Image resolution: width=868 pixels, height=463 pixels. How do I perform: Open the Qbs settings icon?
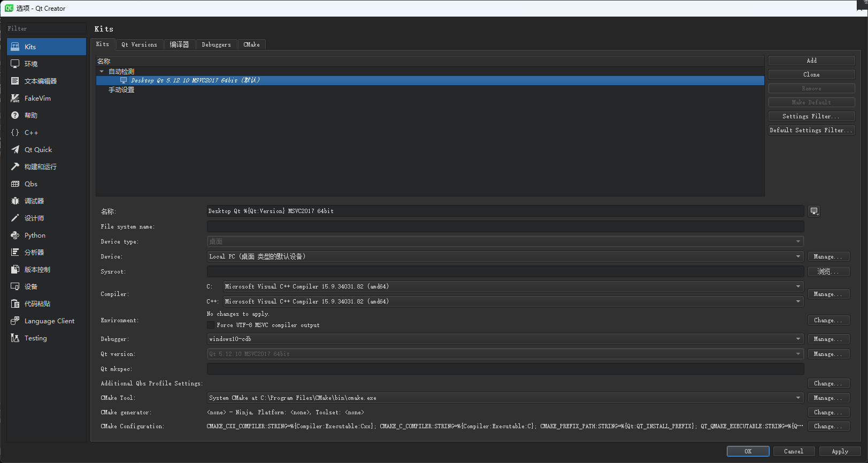[x=15, y=184]
